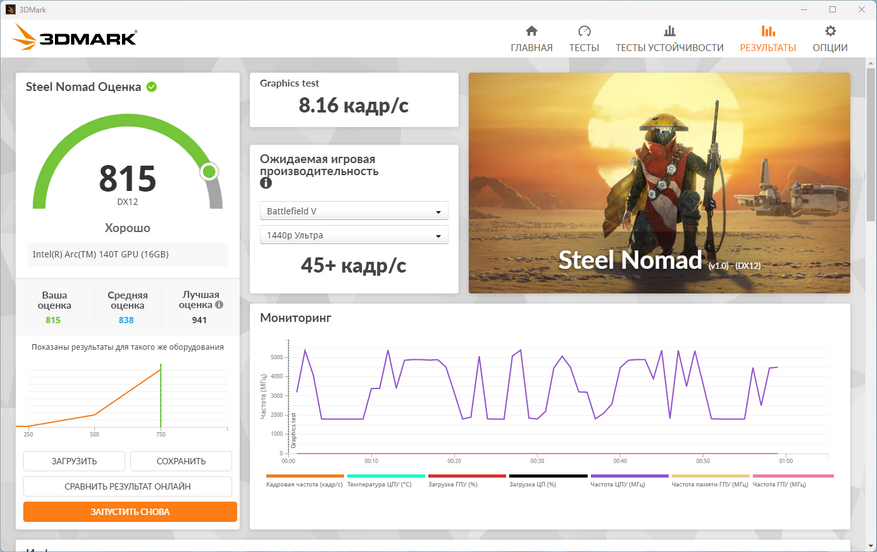Click the Температура ЦПУ teal color swatch
Viewport: 877px width, 552px height.
click(x=386, y=476)
